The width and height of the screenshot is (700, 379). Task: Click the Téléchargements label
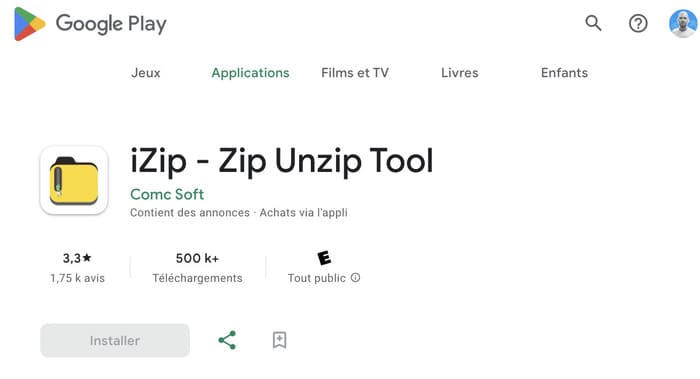point(197,278)
